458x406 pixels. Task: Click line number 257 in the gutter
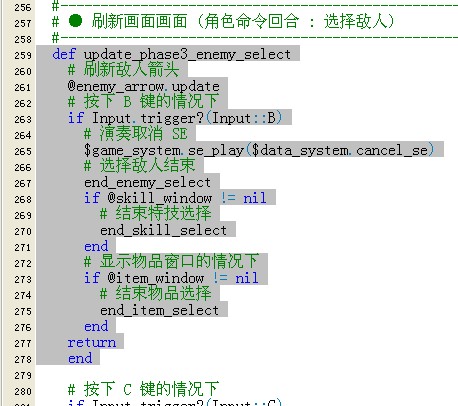pos(23,23)
